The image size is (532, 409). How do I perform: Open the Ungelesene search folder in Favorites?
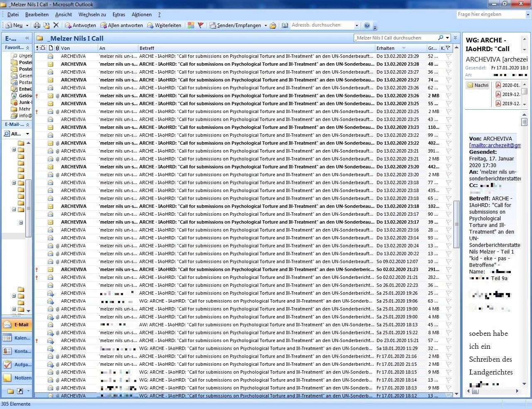(22, 56)
